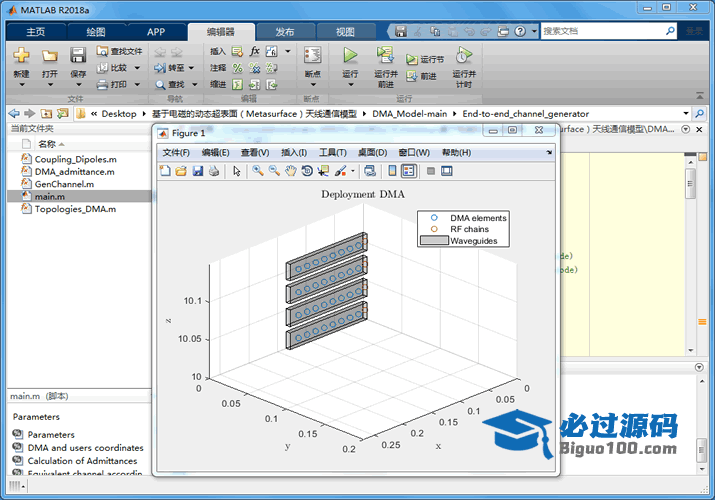Open dropdown under Open button
Viewport: 715px width, 500px height.
[50, 84]
